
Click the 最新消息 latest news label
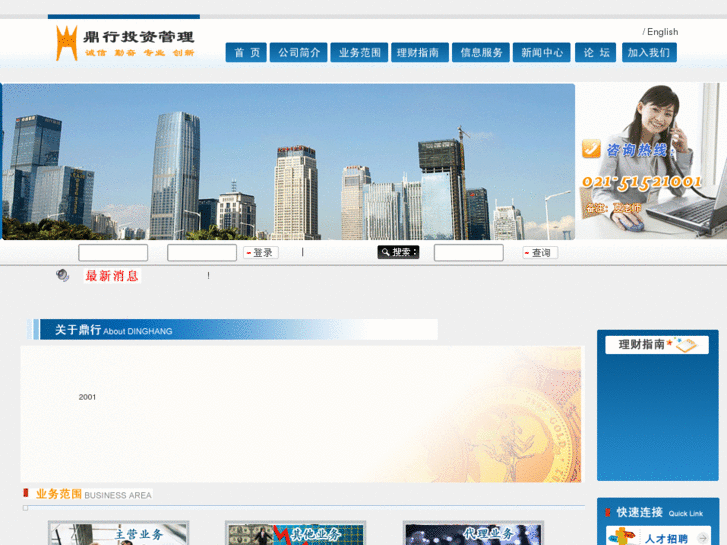112,276
